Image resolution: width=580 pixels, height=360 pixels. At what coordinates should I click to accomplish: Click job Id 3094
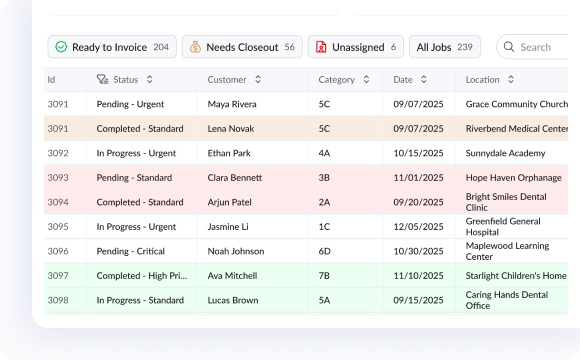[58, 202]
